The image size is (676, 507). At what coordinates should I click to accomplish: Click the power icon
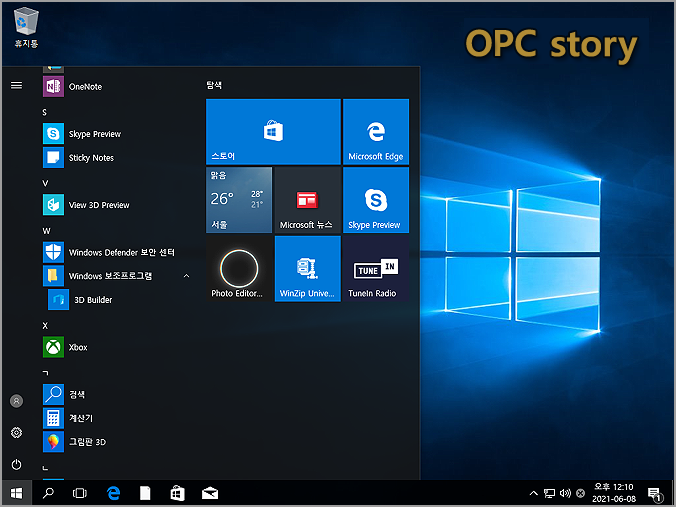pyautogui.click(x=16, y=464)
